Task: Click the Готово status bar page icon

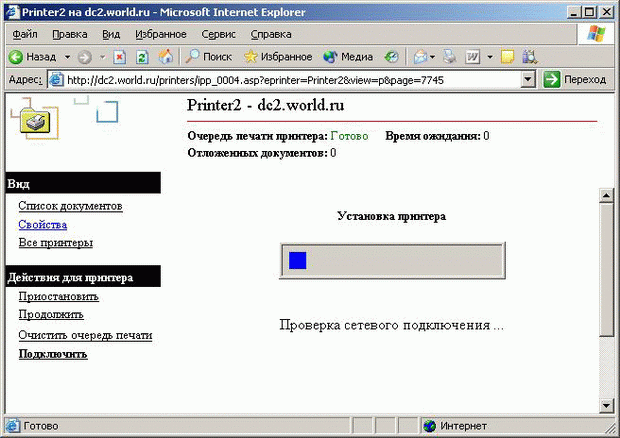Action: (x=13, y=426)
